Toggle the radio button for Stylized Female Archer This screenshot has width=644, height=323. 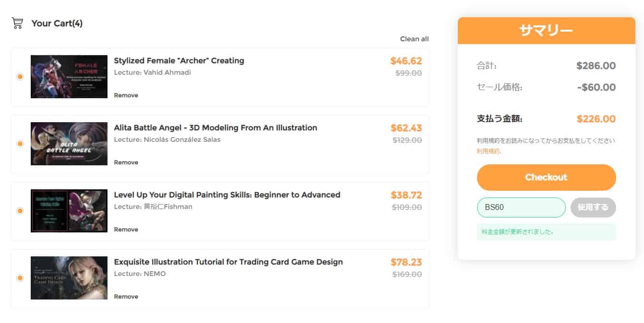coord(20,77)
